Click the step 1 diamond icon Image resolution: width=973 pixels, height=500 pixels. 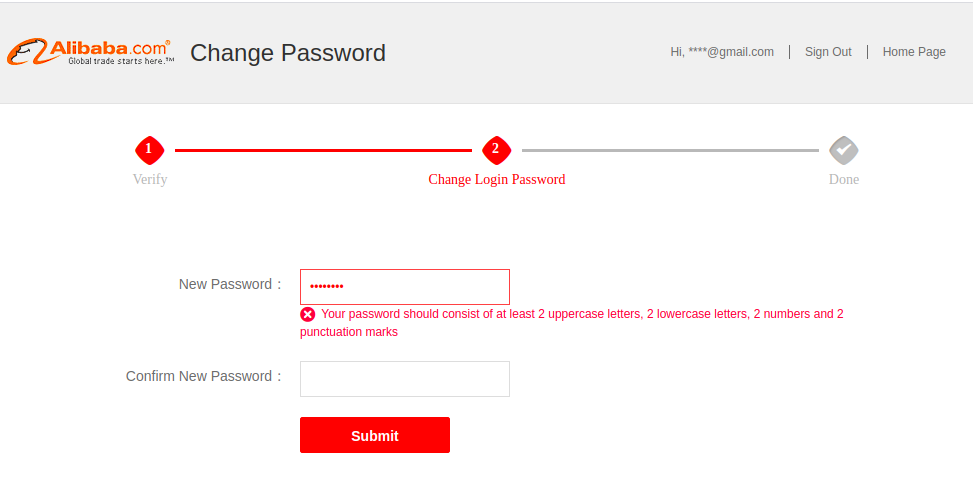[x=149, y=150]
